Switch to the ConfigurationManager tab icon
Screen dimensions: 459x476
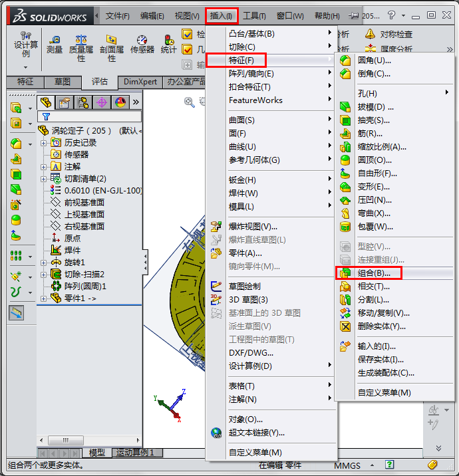83,102
